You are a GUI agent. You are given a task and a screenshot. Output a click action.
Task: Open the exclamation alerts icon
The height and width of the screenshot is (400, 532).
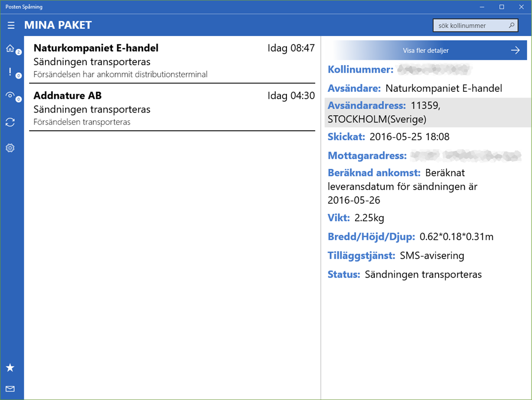(x=10, y=72)
